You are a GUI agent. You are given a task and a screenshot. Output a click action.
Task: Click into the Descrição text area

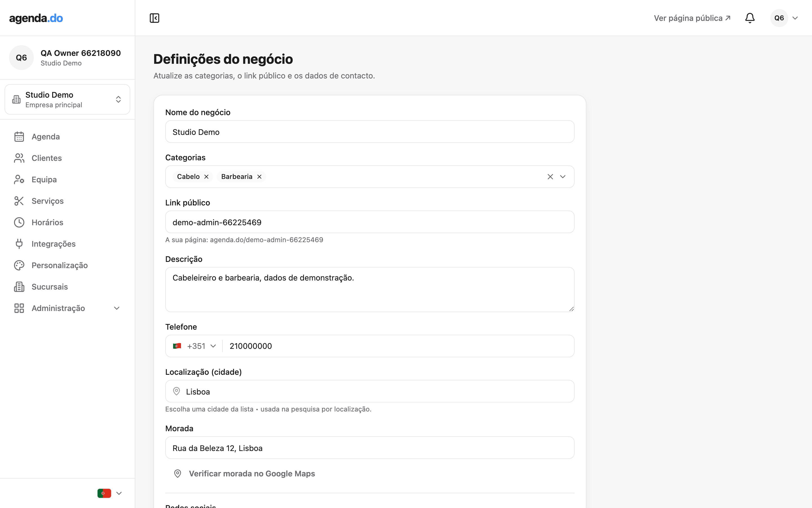[x=370, y=290]
